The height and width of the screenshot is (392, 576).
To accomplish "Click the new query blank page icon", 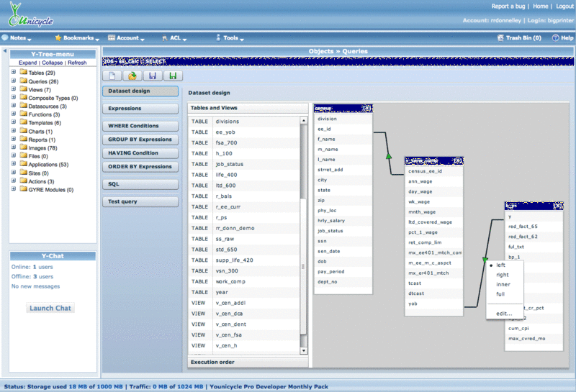I will click(x=114, y=76).
